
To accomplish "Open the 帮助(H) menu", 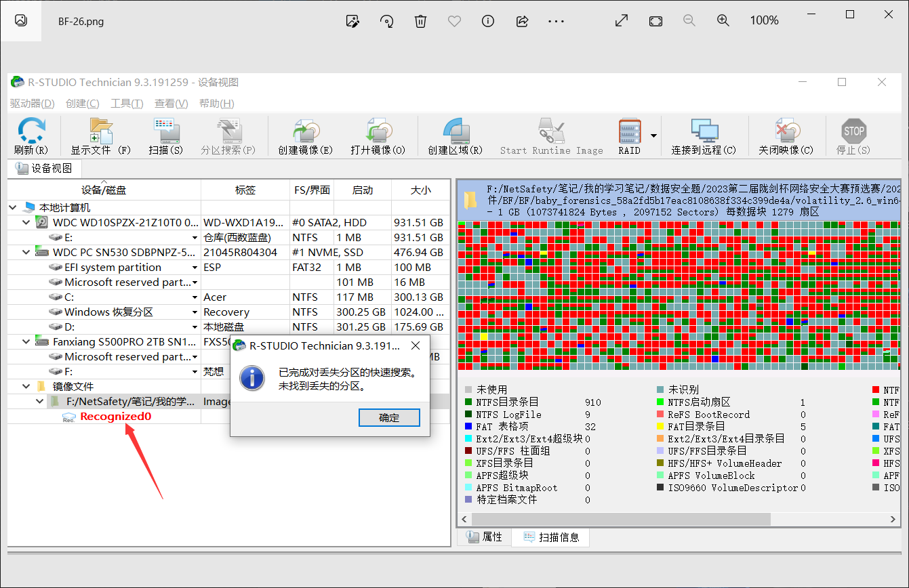I will coord(216,104).
